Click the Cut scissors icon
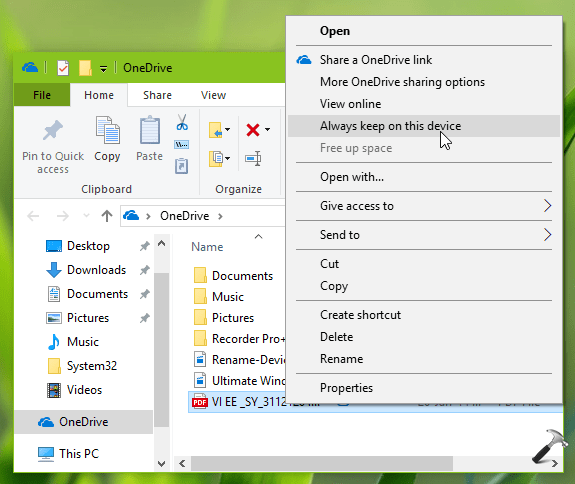This screenshot has width=575, height=484. (x=182, y=122)
